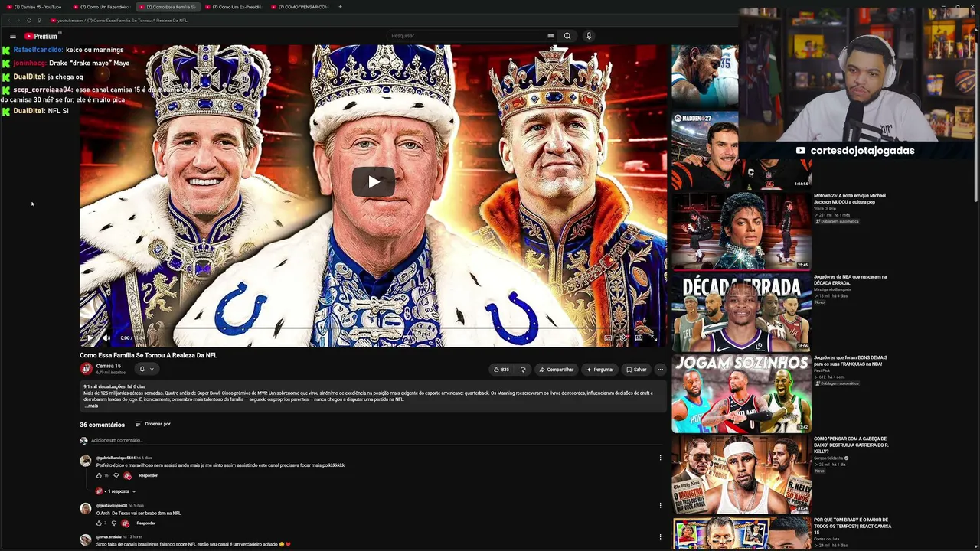Reply to gabrielhenrique5604's comment
980x551 pixels.
149,476
